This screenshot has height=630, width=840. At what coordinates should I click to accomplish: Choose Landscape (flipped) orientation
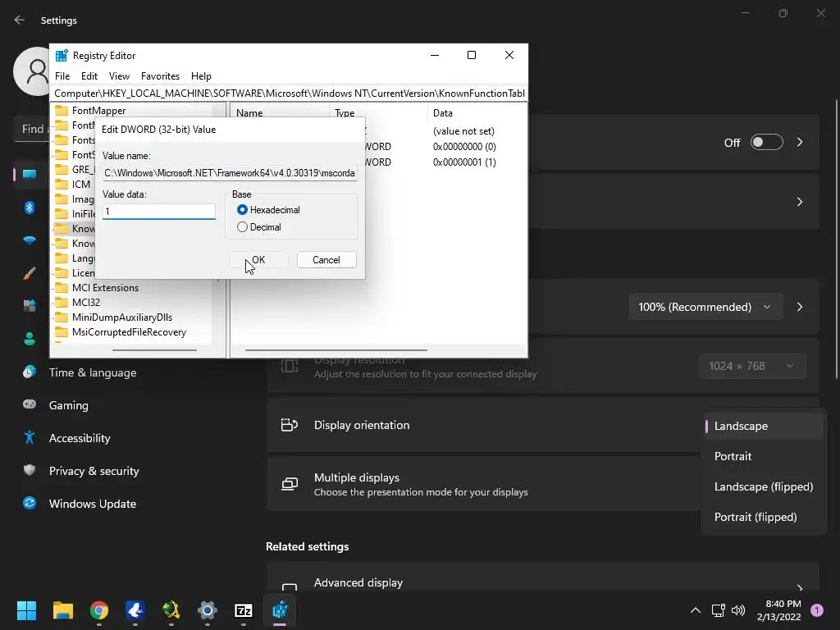click(764, 486)
